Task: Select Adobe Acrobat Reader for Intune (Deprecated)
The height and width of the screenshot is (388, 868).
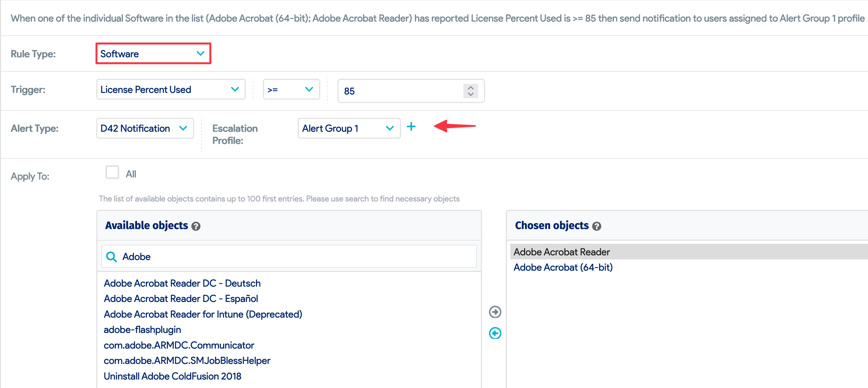Action: [x=203, y=314]
